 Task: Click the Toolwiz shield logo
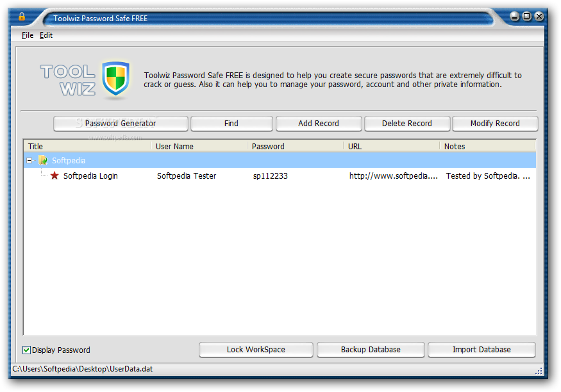coord(115,79)
